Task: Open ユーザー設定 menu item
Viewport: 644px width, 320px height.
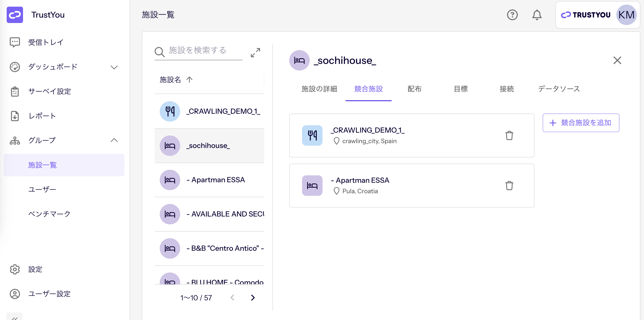Action: click(49, 294)
